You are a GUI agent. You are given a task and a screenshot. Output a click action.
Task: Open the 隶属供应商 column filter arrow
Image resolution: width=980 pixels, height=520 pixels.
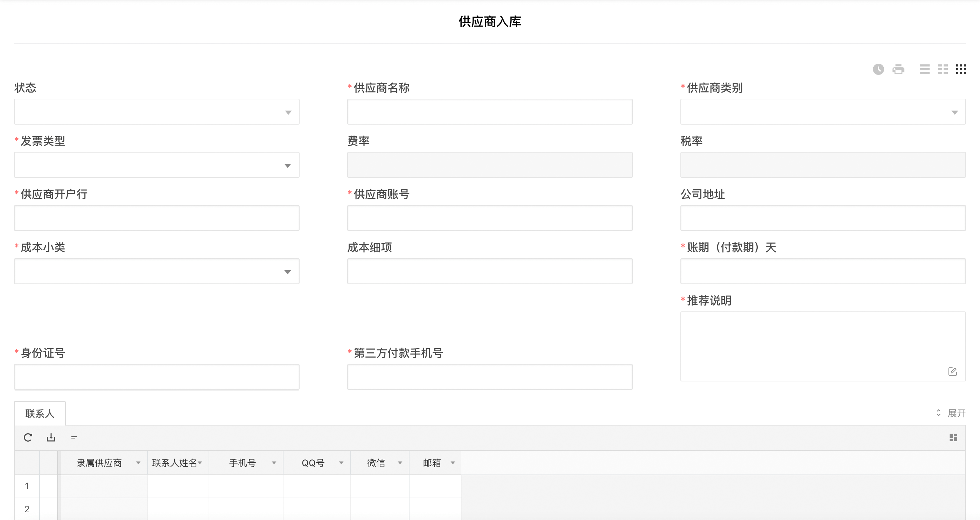tap(138, 463)
